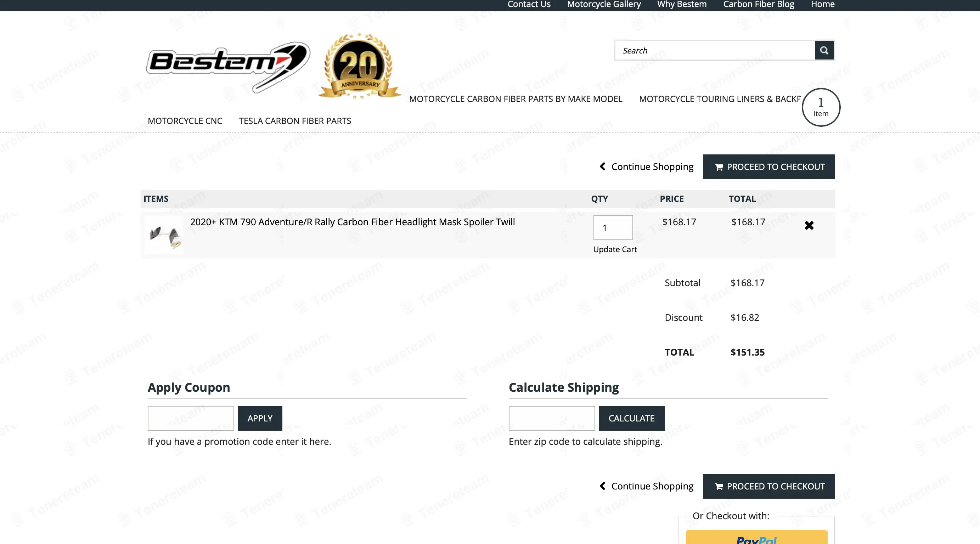The height and width of the screenshot is (544, 980).
Task: Open the 2020+ KTM 790 Adventure product title
Action: 352,222
